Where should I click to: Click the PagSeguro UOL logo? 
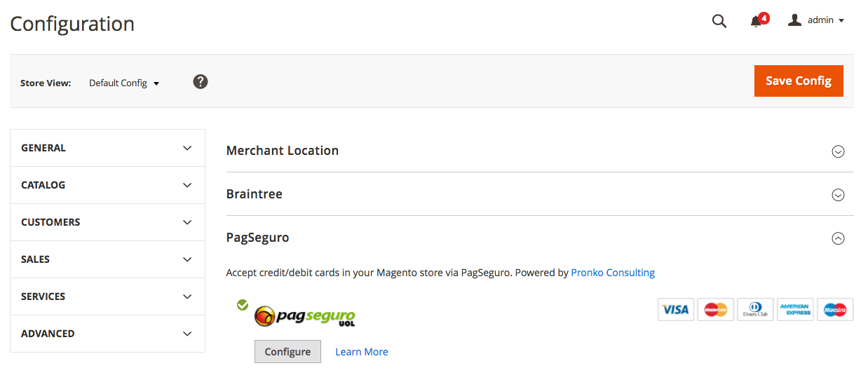[305, 316]
